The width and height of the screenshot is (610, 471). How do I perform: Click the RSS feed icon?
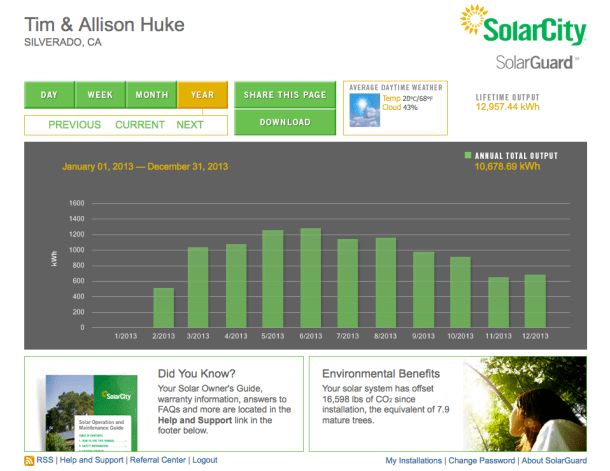pyautogui.click(x=29, y=460)
